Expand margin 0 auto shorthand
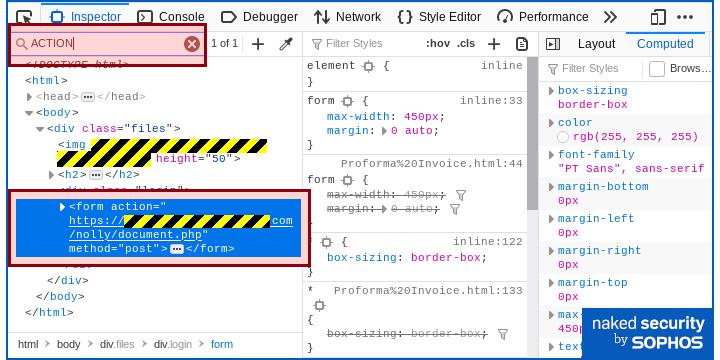Viewport: 720px width, 360px height. click(385, 131)
